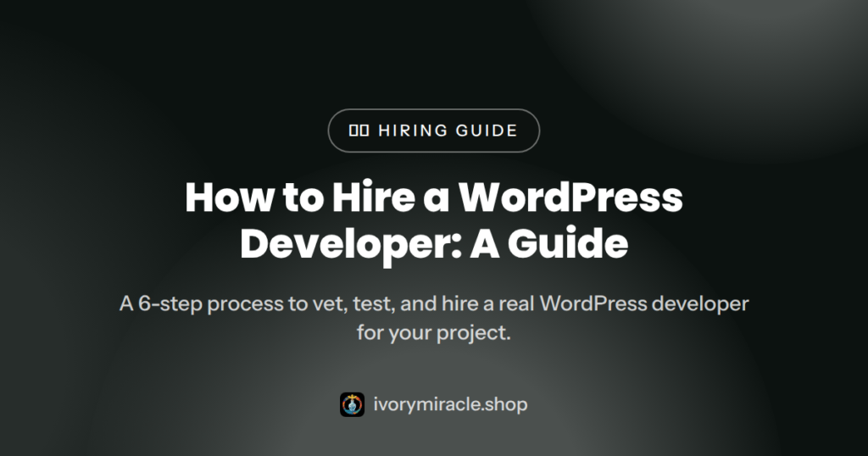
Task: Click the headline "How to Hire a WordPress"
Action: pyautogui.click(x=433, y=197)
